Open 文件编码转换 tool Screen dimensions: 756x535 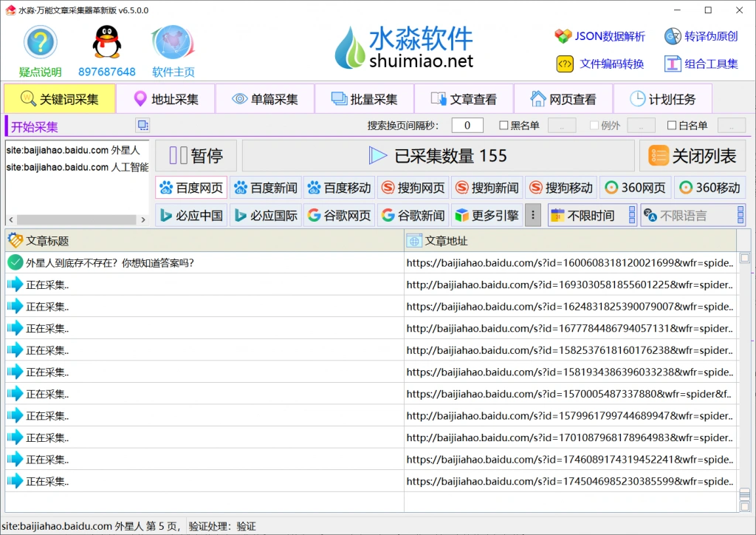(600, 64)
